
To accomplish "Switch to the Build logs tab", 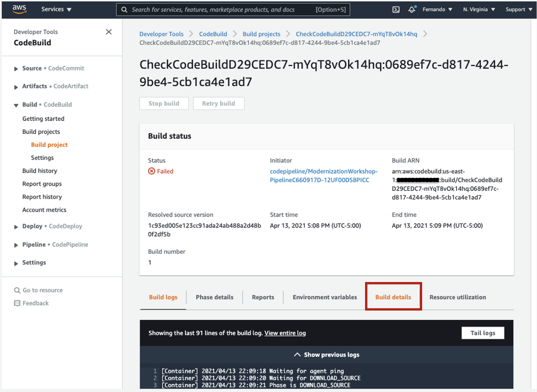I will point(163,297).
